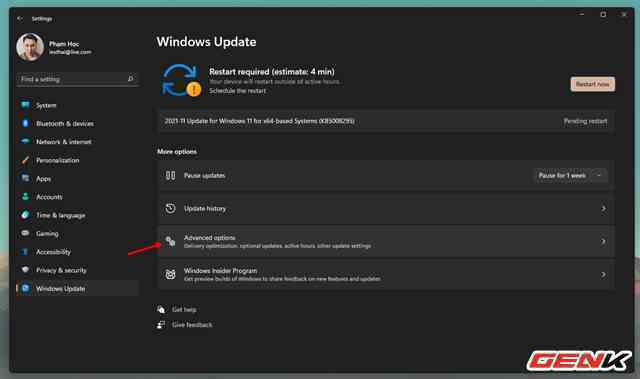Click Pause for 1 week button
The image size is (640, 379).
[x=562, y=175]
